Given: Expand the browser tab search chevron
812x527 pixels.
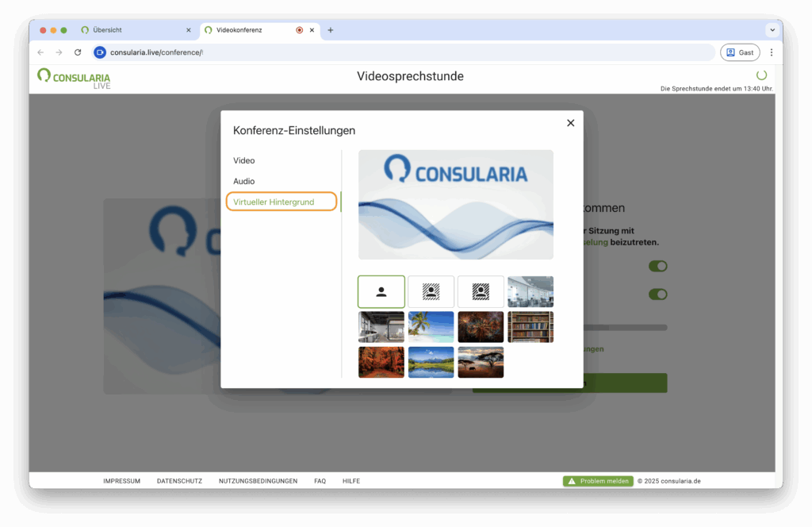Looking at the screenshot, I should [x=772, y=30].
